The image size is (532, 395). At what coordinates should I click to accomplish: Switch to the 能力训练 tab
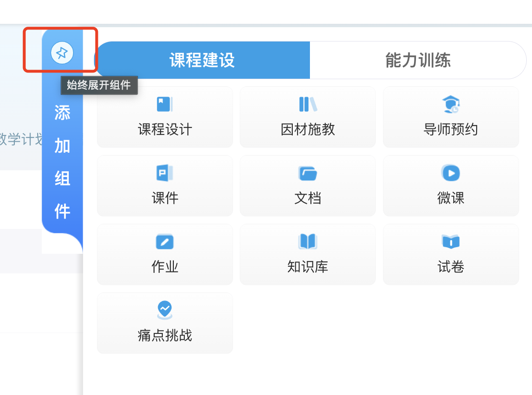(417, 60)
